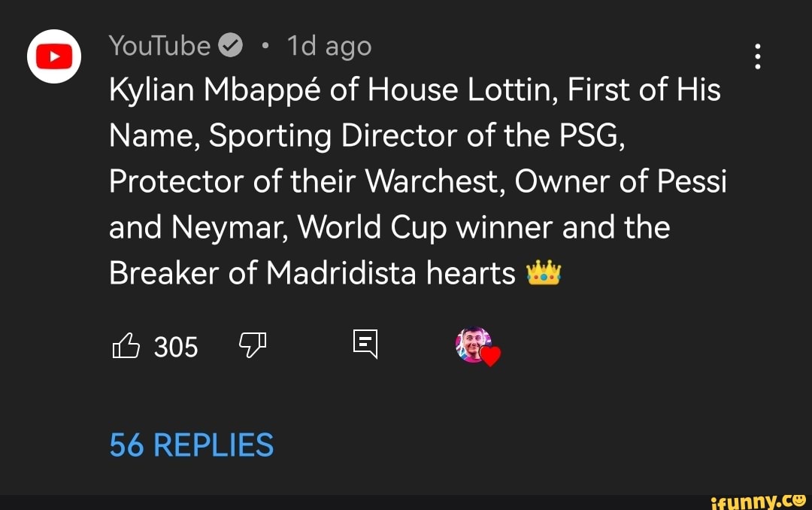The width and height of the screenshot is (812, 510).
Task: Dislike the comment with thumbs down
Action: point(253,345)
